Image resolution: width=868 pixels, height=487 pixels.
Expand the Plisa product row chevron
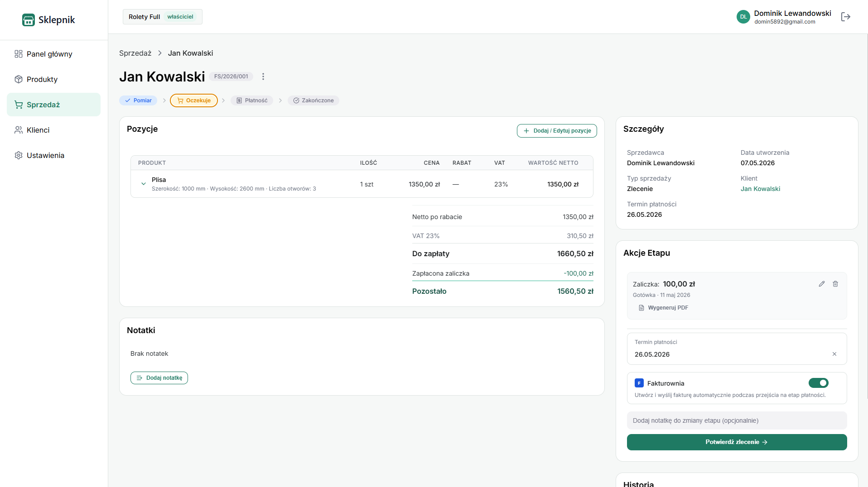(x=144, y=184)
